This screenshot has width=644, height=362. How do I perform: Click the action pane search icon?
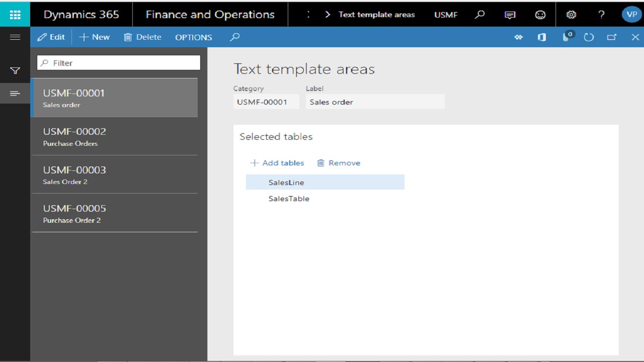click(235, 37)
